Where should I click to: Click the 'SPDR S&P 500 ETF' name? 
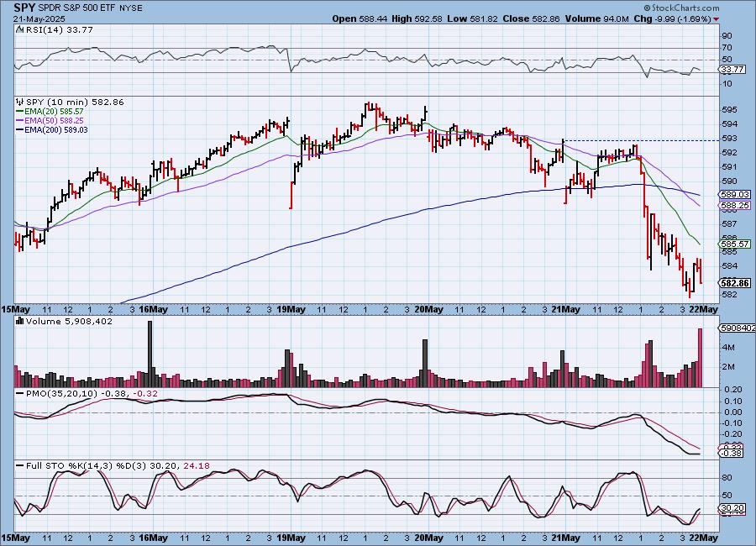(75, 8)
